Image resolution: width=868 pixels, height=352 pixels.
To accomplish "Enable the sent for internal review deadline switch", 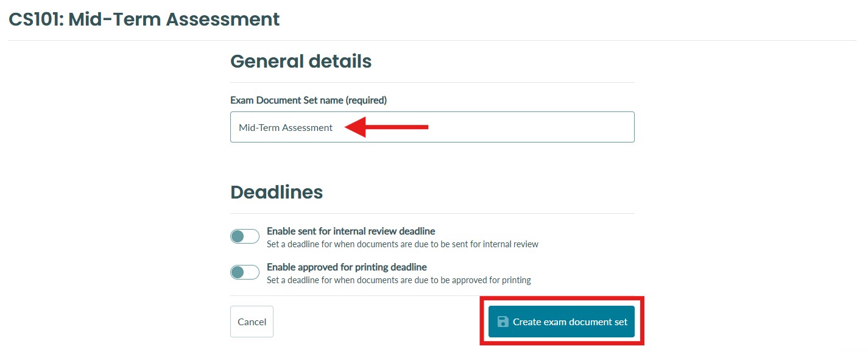I will (x=245, y=236).
